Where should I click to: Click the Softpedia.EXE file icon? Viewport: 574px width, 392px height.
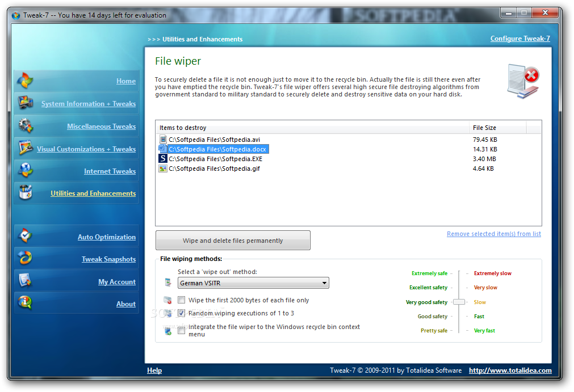point(162,159)
